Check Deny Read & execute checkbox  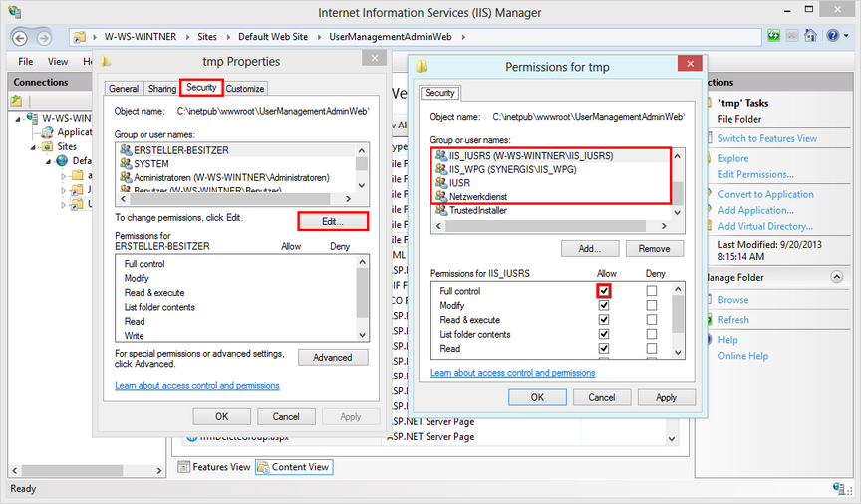tap(652, 319)
